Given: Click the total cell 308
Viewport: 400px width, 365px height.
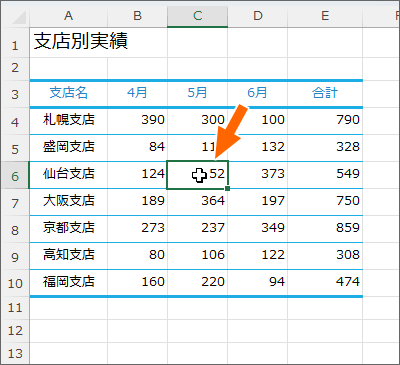Looking at the screenshot, I should point(325,256).
